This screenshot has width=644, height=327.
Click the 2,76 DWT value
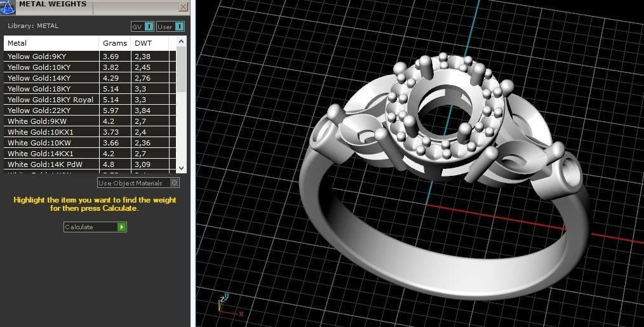[x=142, y=78]
